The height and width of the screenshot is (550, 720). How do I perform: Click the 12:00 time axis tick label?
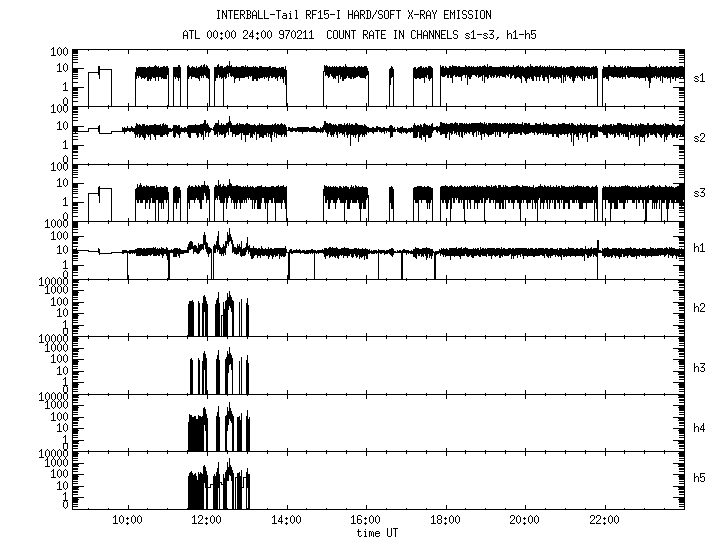click(x=207, y=520)
